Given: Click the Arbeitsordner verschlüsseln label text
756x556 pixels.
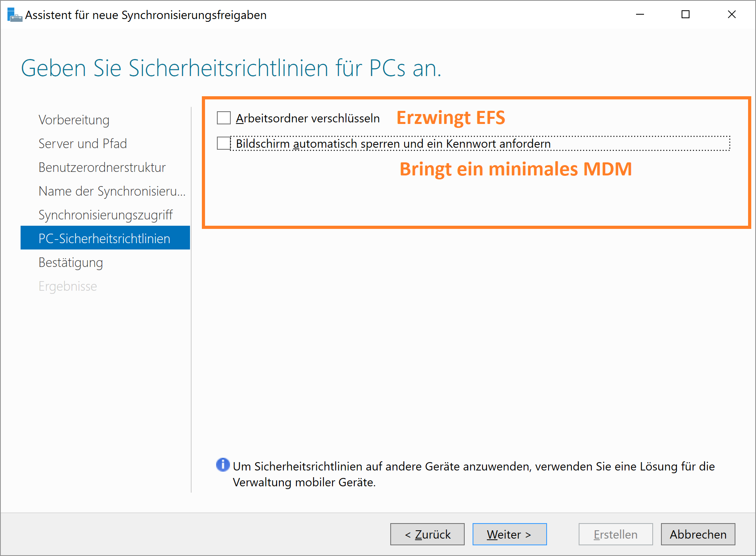Looking at the screenshot, I should click(x=308, y=118).
